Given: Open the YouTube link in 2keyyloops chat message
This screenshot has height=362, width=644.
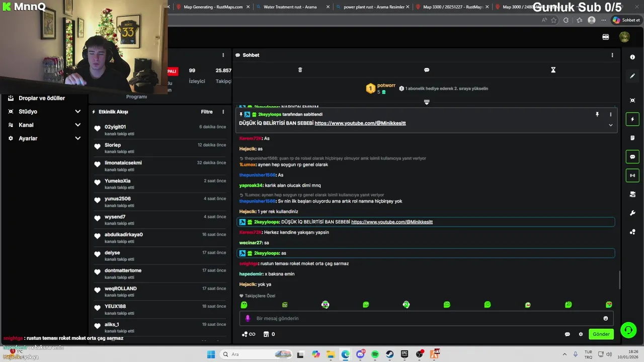Looking at the screenshot, I should coord(392,222).
